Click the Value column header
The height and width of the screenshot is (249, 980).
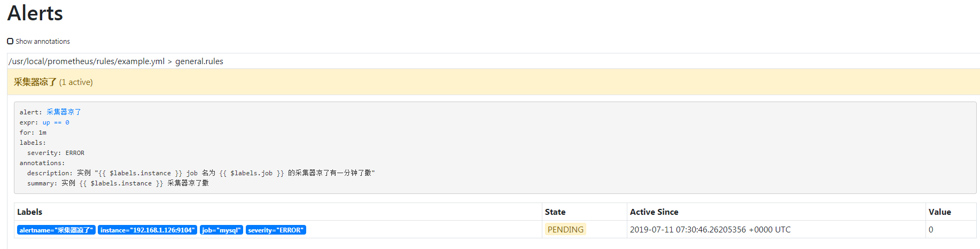tap(939, 212)
